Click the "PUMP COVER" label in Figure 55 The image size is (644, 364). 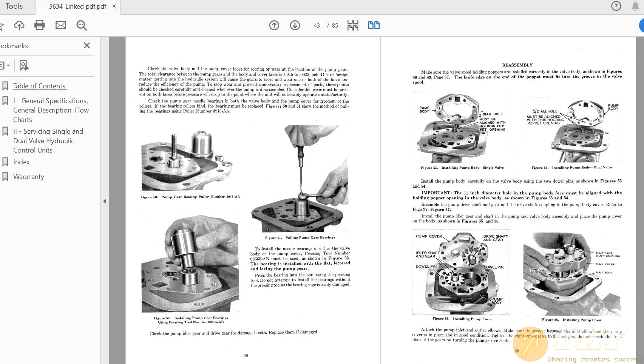pos(429,236)
